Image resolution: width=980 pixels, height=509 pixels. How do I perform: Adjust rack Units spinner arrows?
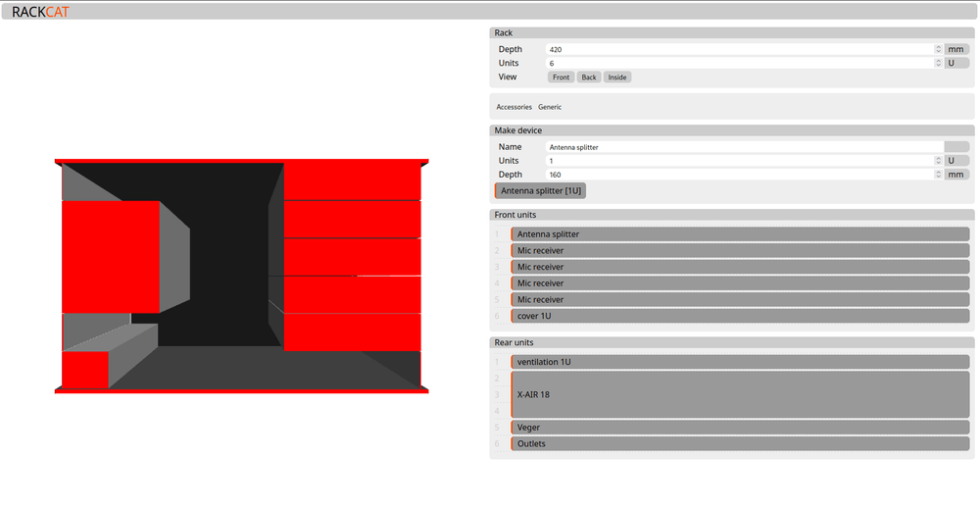[938, 63]
